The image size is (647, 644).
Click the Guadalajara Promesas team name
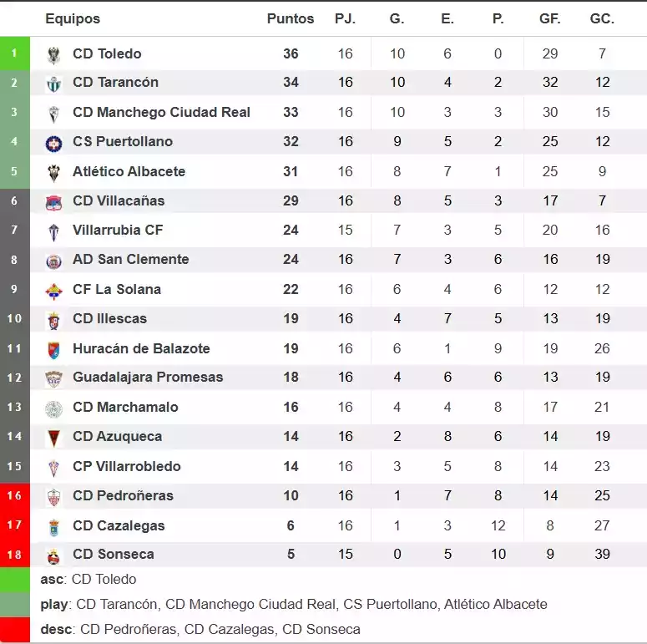[148, 377]
